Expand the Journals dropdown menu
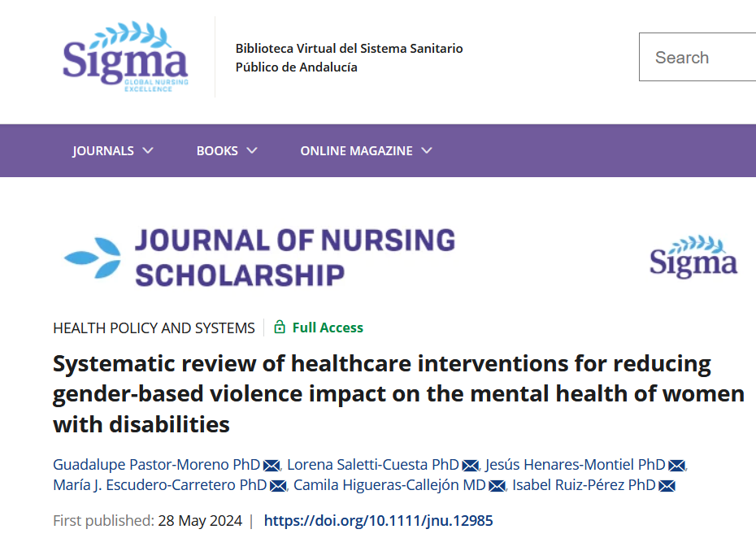 pos(112,150)
